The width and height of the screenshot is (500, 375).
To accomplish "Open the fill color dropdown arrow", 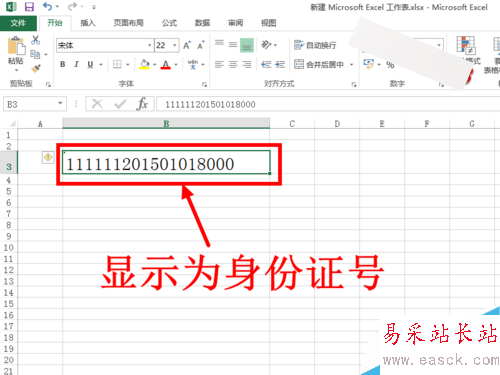I will pos(154,64).
